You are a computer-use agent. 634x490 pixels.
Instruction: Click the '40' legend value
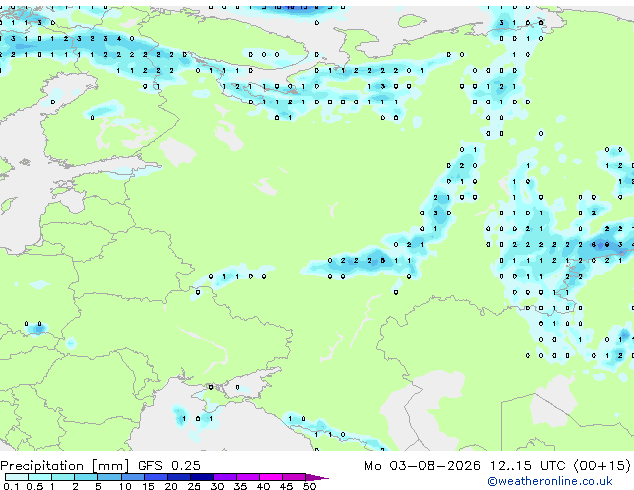(263, 486)
